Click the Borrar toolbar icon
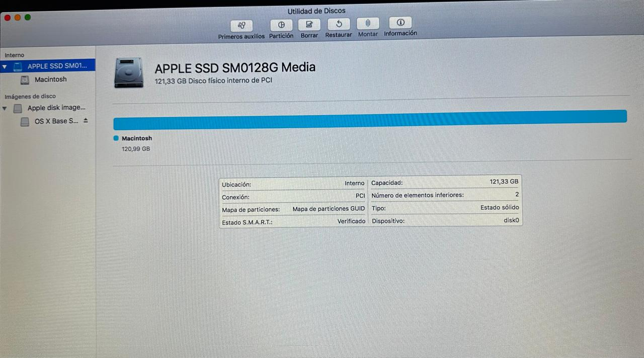This screenshot has height=358, width=644. [x=309, y=24]
